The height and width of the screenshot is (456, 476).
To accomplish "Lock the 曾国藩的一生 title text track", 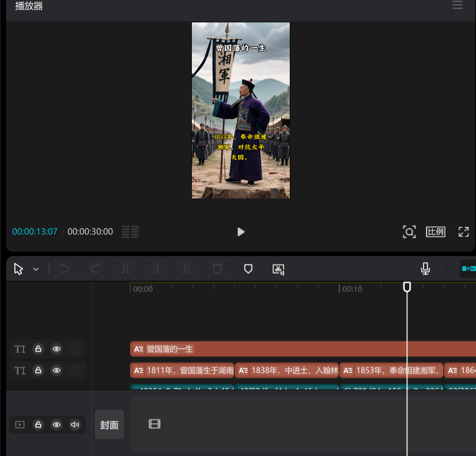I will 38,349.
